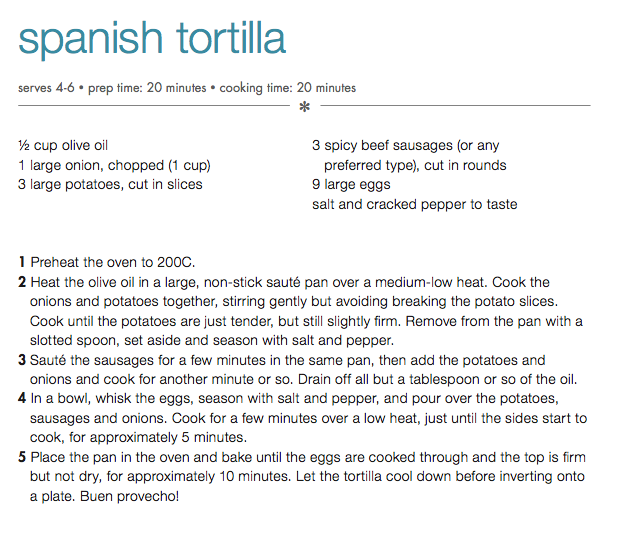
Task: Click step number 5 marker
Action: [x=22, y=457]
